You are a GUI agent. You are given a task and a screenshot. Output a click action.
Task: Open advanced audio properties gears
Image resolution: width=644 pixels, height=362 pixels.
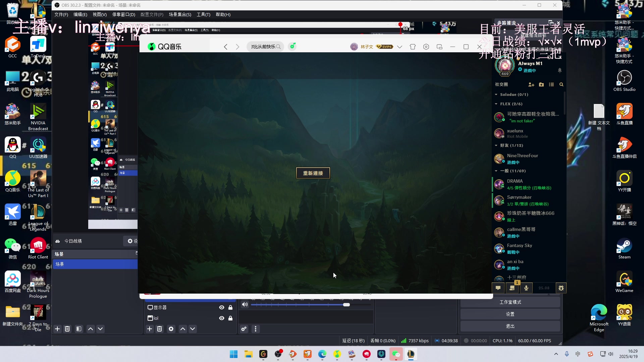pyautogui.click(x=244, y=329)
